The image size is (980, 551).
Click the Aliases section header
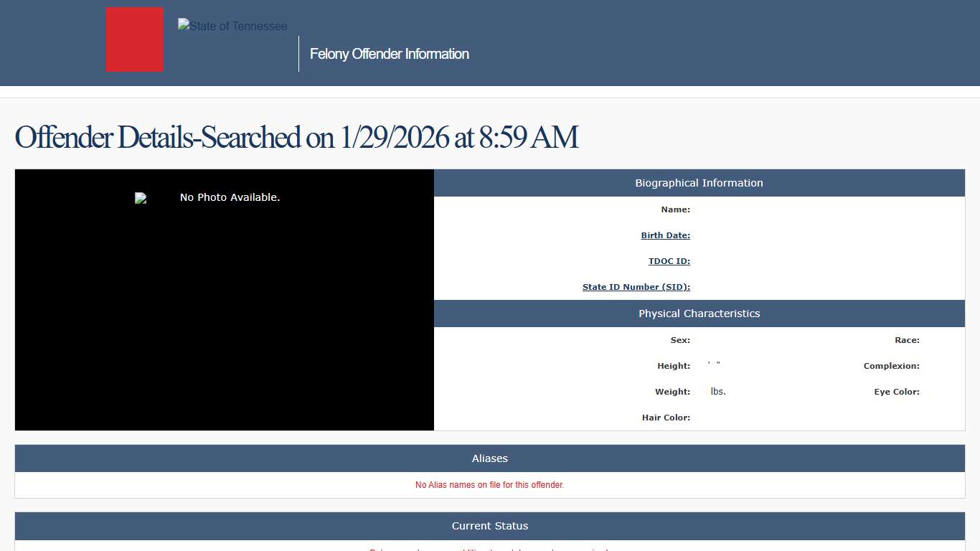tap(489, 458)
